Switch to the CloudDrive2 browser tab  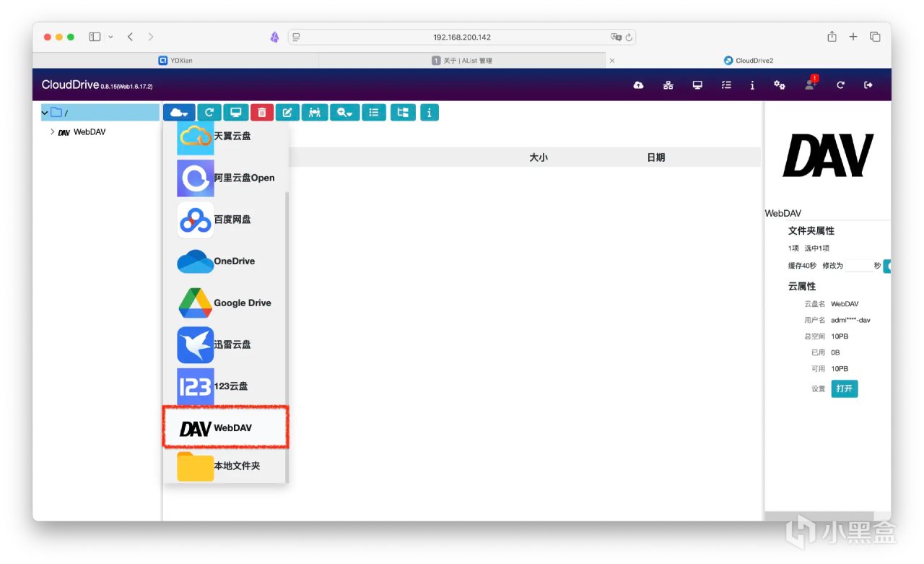tap(749, 61)
